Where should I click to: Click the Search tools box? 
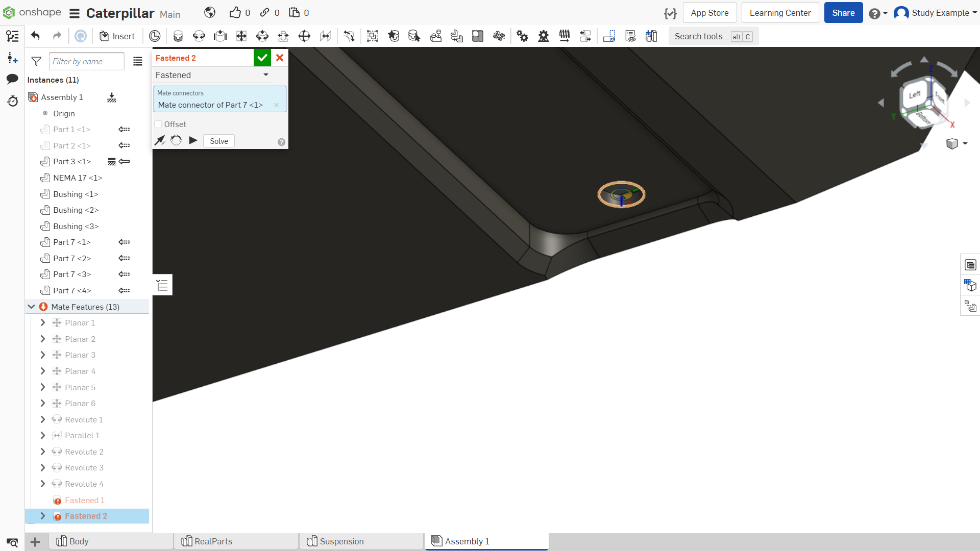pyautogui.click(x=714, y=36)
